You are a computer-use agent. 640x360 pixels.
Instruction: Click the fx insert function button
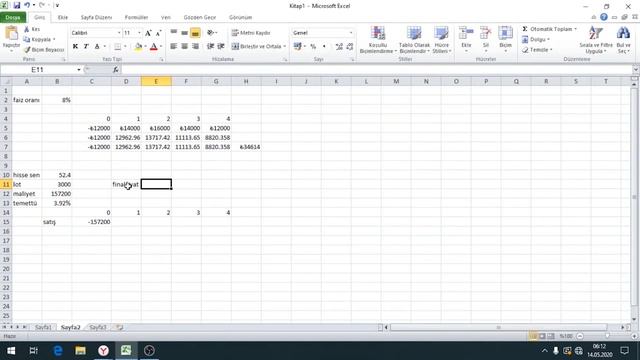tap(116, 70)
